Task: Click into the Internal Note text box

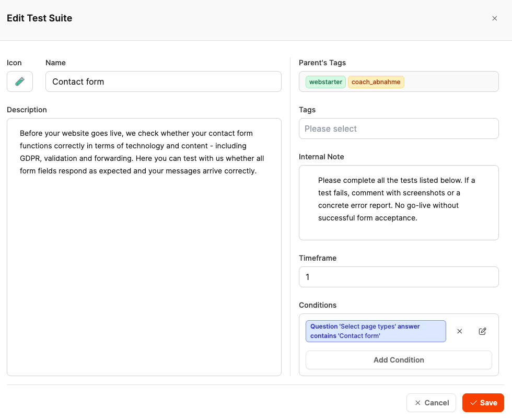Action: [x=399, y=203]
